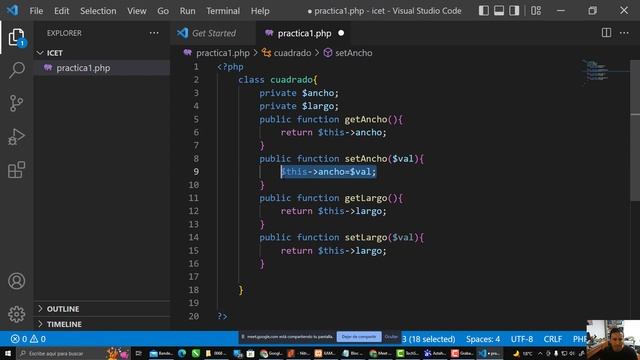Open the Help menu
This screenshot has width=640, height=360.
[260, 11]
